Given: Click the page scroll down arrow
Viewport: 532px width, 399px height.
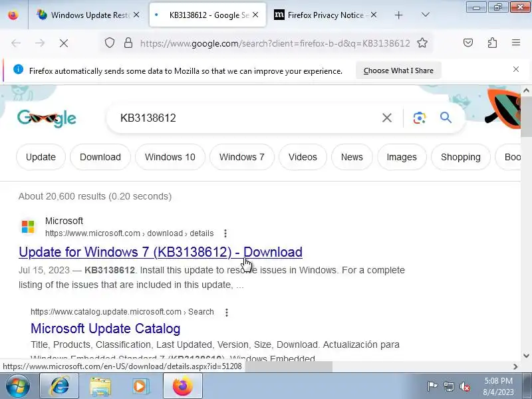Looking at the screenshot, I should pyautogui.click(x=526, y=356).
